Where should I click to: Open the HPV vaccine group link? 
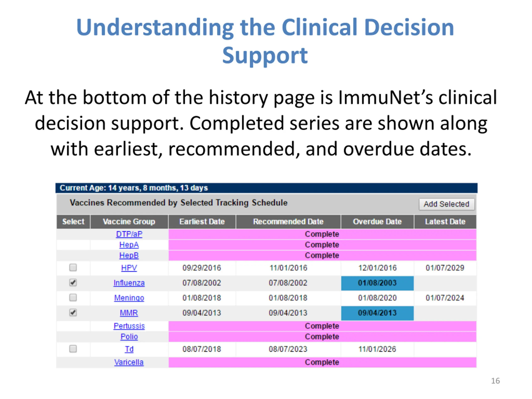pos(129,268)
